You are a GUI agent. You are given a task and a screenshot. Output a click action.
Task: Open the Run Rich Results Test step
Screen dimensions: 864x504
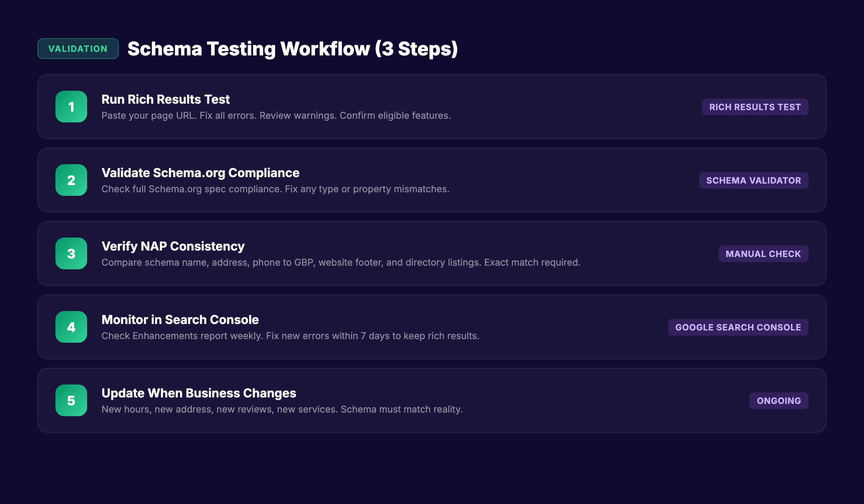coord(166,99)
